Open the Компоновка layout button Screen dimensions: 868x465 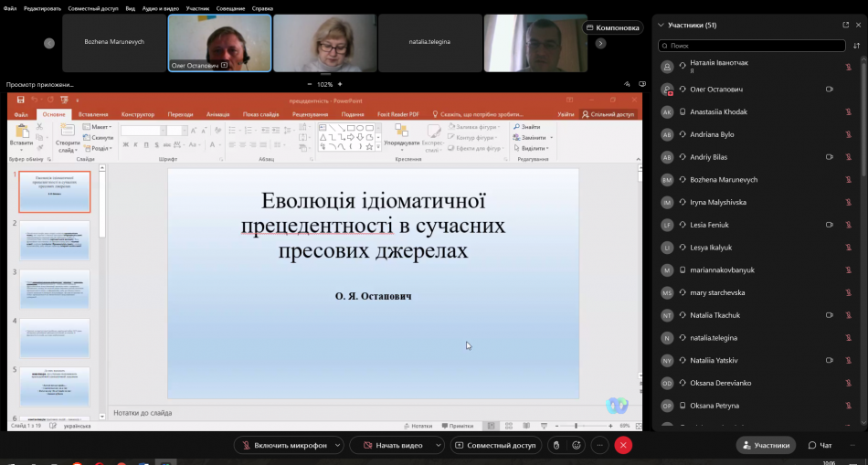coord(613,27)
